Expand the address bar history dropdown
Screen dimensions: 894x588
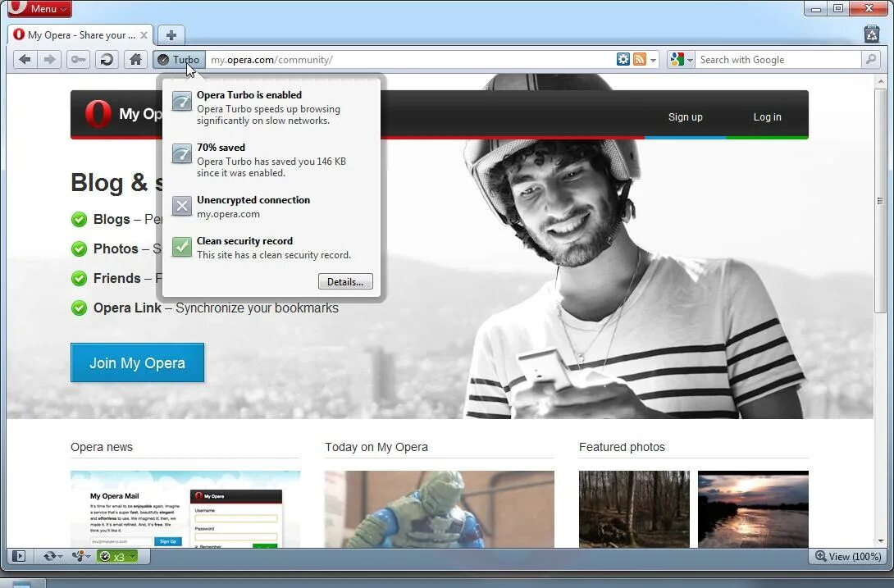pyautogui.click(x=654, y=60)
